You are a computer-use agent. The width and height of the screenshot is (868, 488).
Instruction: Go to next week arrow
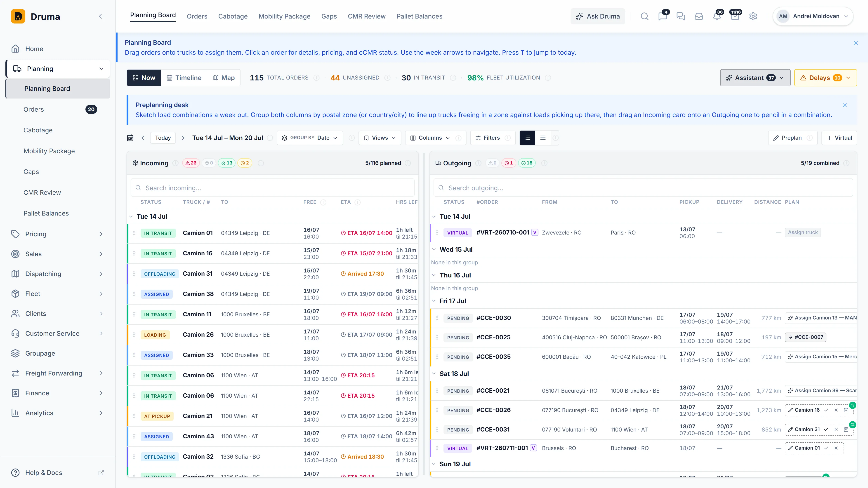pyautogui.click(x=183, y=138)
